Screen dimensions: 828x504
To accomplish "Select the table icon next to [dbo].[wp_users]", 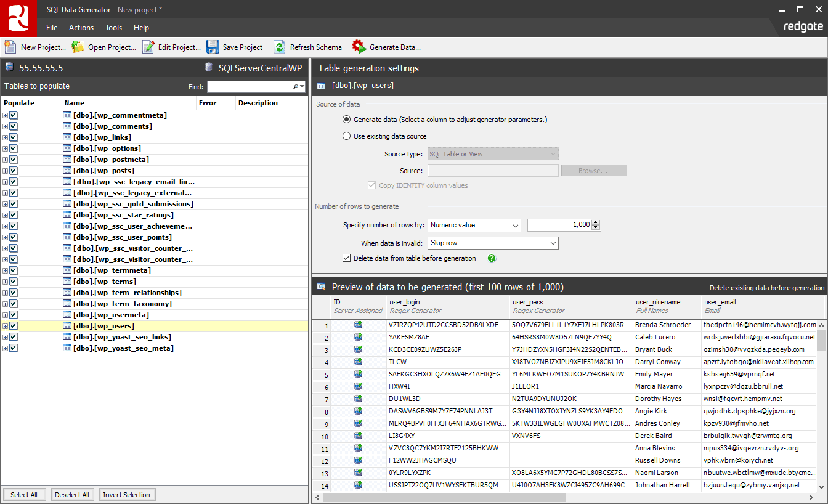I will [x=67, y=325].
